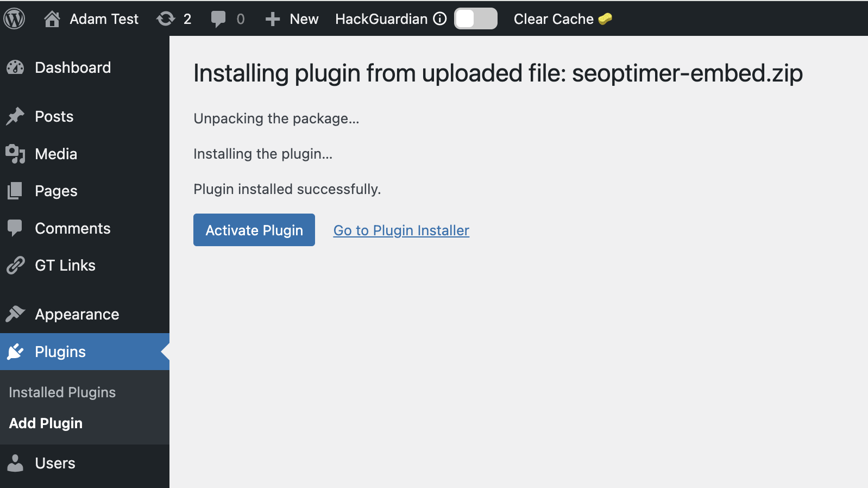Select the Plugins sidebar menu
Image resolution: width=868 pixels, height=488 pixels.
[60, 352]
